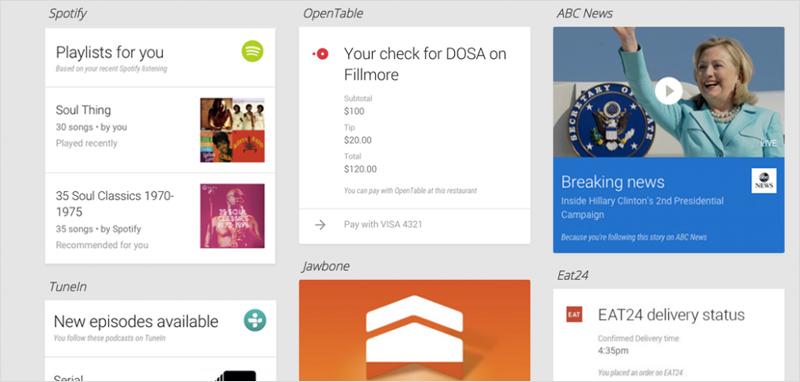Open the Inside Hillary Clinton's 2nd Presidential Campaign story

coord(642,208)
